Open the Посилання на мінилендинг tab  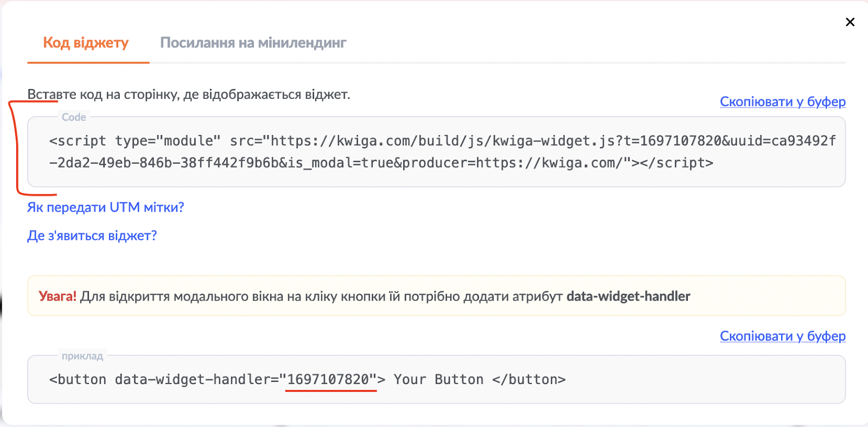click(x=253, y=42)
